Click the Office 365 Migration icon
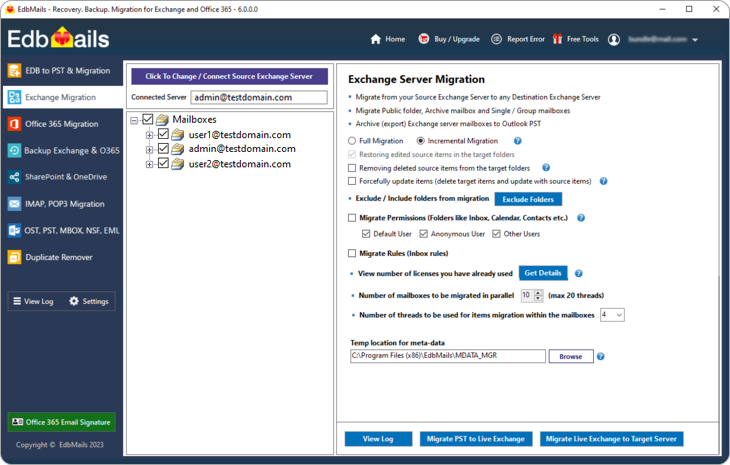The height and width of the screenshot is (465, 730). (14, 124)
